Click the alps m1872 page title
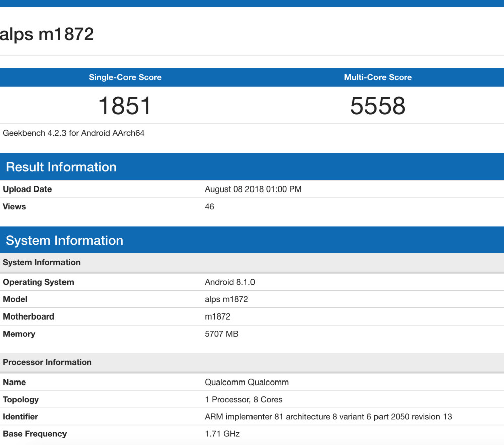This screenshot has height=445, width=504. click(48, 34)
